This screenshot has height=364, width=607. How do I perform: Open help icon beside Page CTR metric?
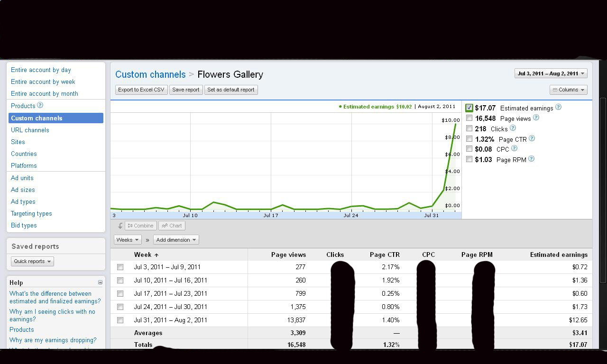click(532, 138)
